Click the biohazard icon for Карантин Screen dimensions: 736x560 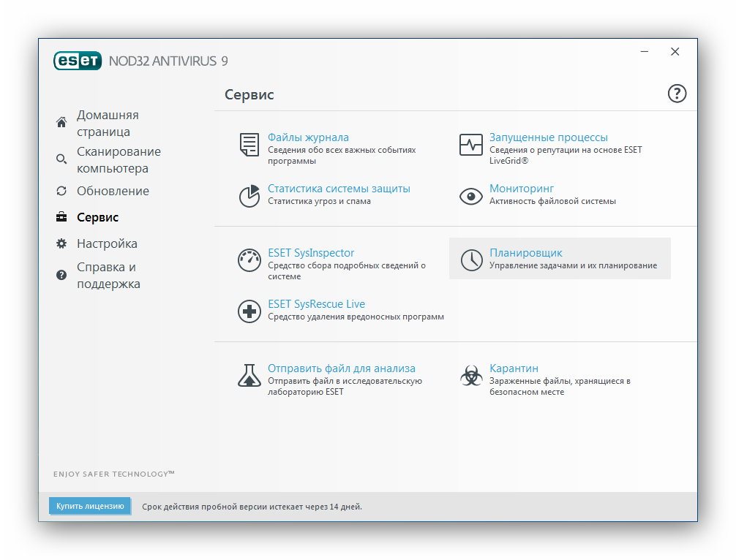pos(471,375)
